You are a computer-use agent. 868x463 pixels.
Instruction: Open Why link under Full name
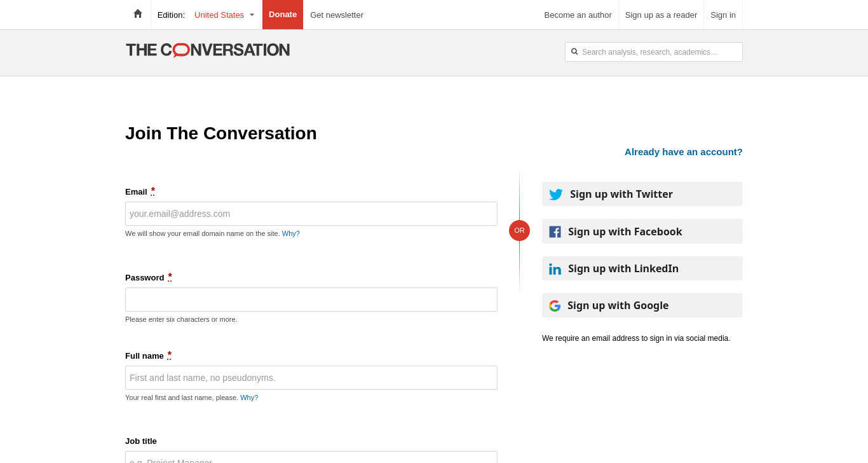(x=249, y=397)
